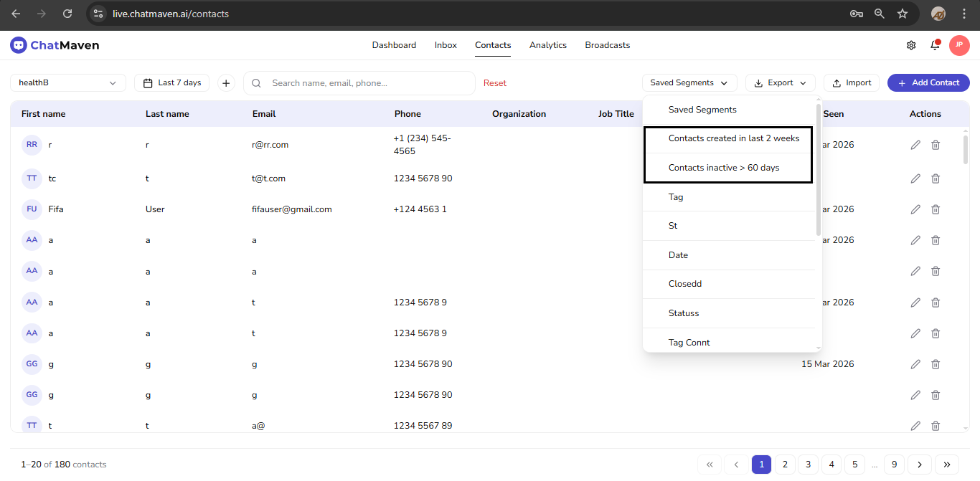Go to page 3 of contacts
This screenshot has height=481, width=980.
pos(808,464)
